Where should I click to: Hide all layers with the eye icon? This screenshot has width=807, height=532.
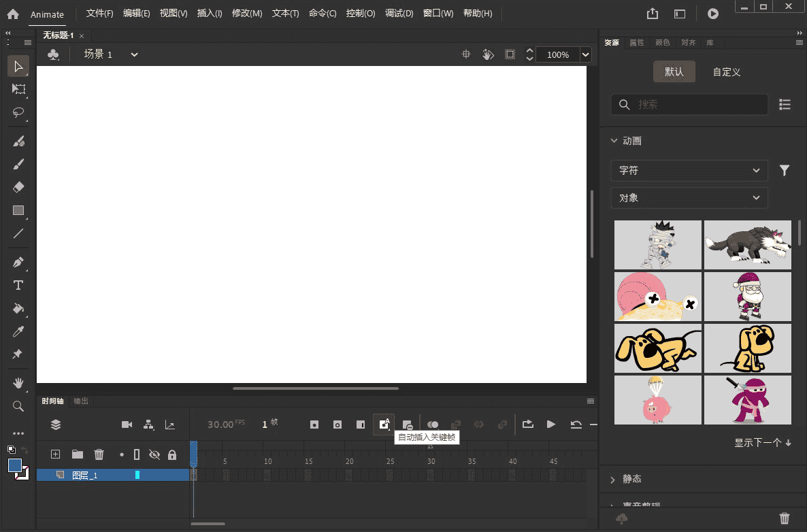pyautogui.click(x=154, y=454)
